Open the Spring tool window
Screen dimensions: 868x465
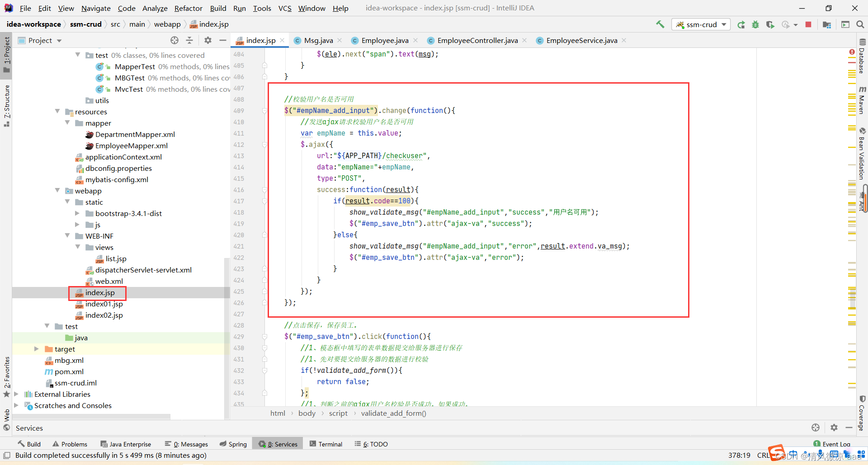pyautogui.click(x=233, y=444)
